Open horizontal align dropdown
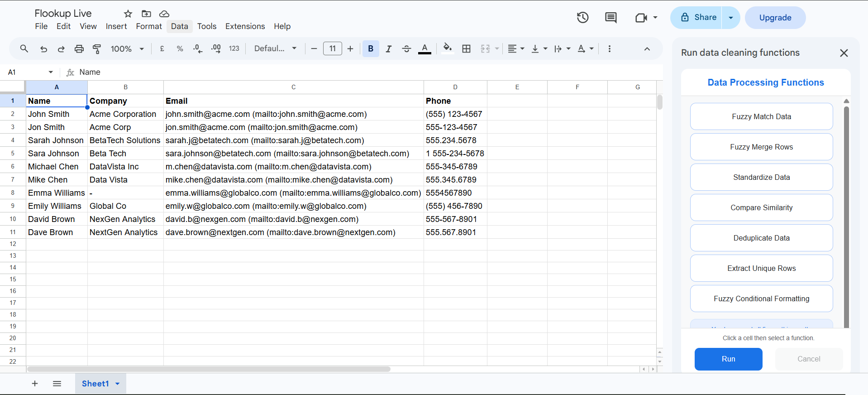The height and width of the screenshot is (395, 868). click(516, 48)
